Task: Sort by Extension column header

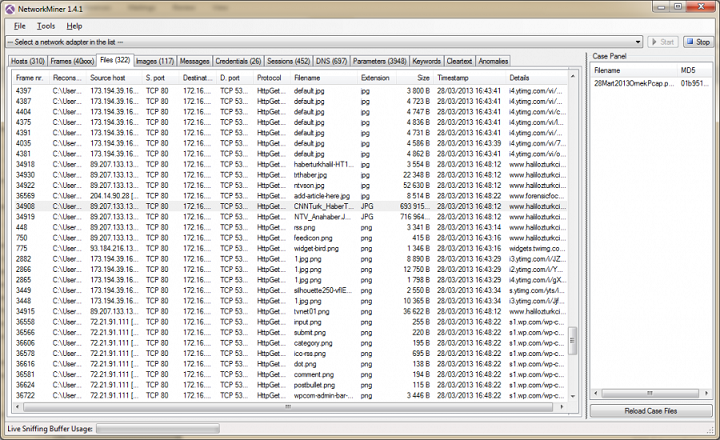Action: 377,78
